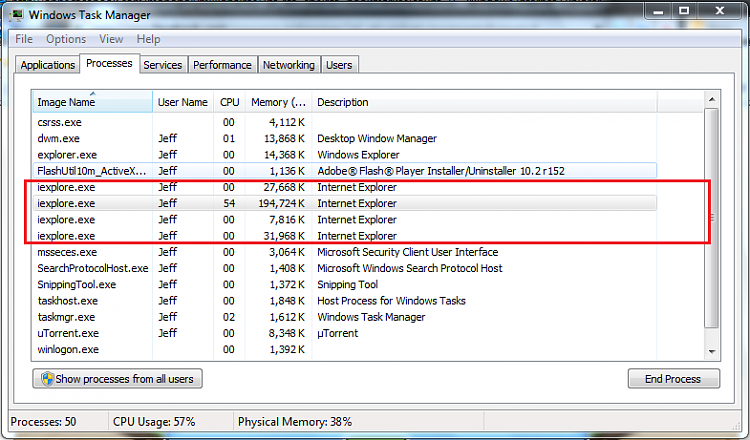
Task: Switch to the Performance tab
Action: coord(222,65)
